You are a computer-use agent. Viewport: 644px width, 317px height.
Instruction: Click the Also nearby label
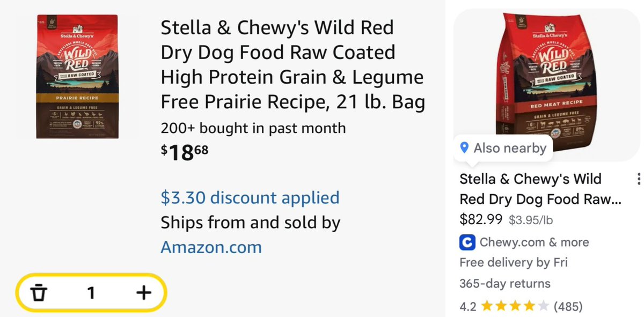coord(510,148)
